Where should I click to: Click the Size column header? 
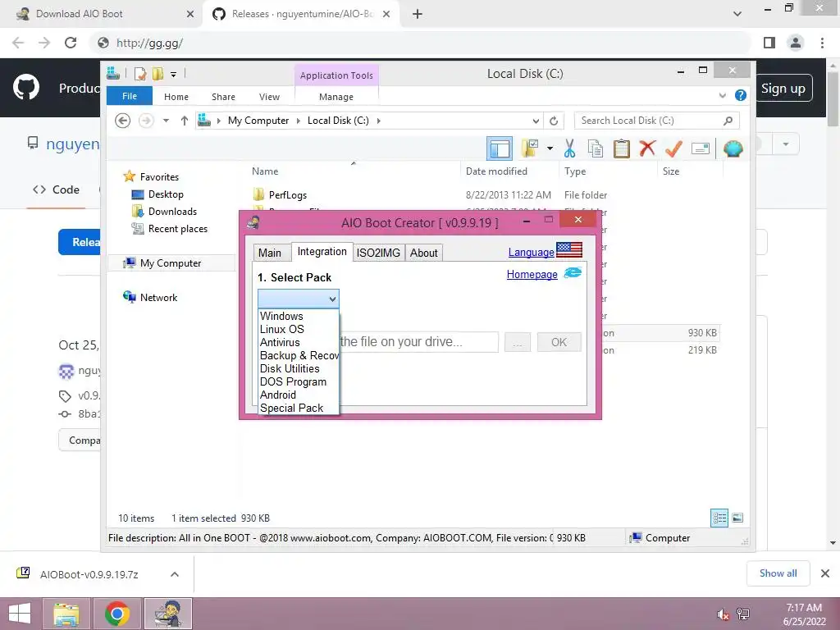pyautogui.click(x=671, y=171)
